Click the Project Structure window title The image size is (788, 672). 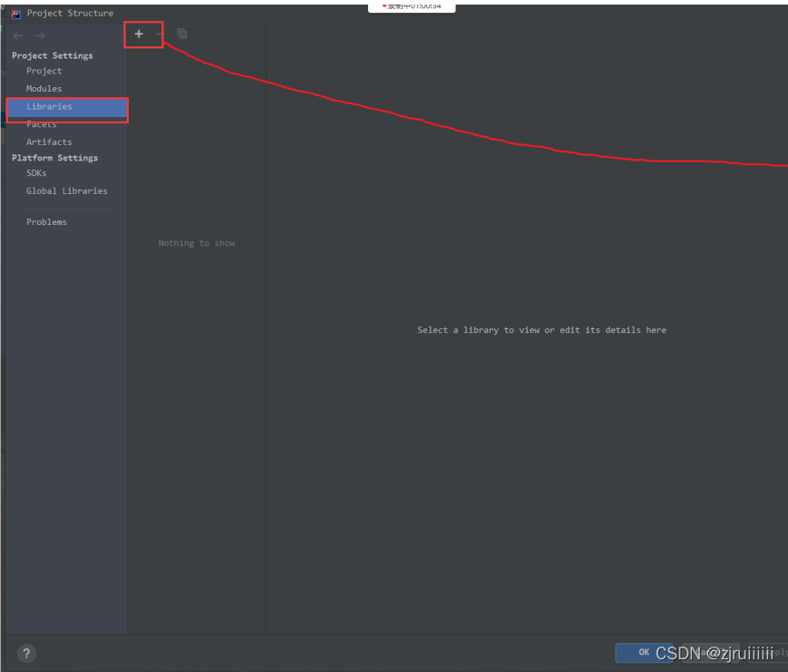point(71,14)
